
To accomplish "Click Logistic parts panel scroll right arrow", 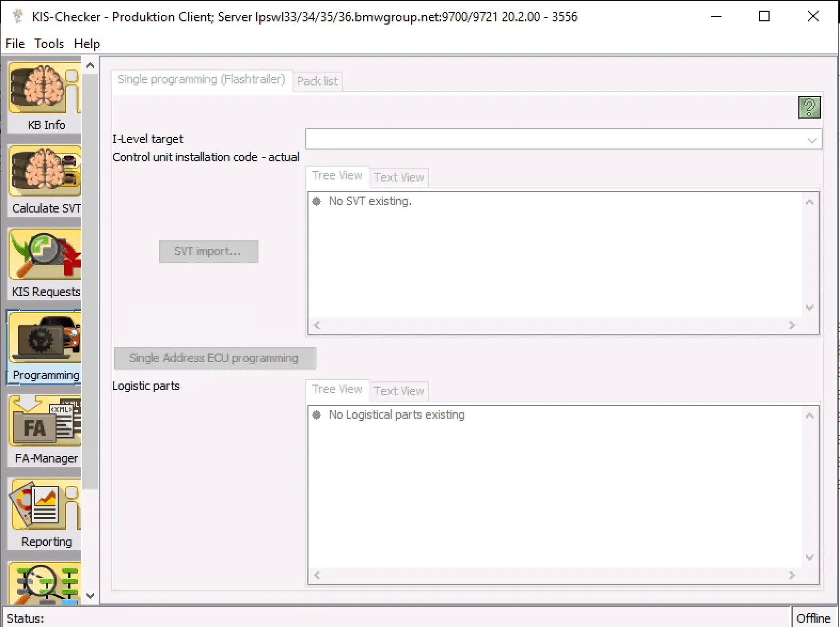I will [x=792, y=575].
